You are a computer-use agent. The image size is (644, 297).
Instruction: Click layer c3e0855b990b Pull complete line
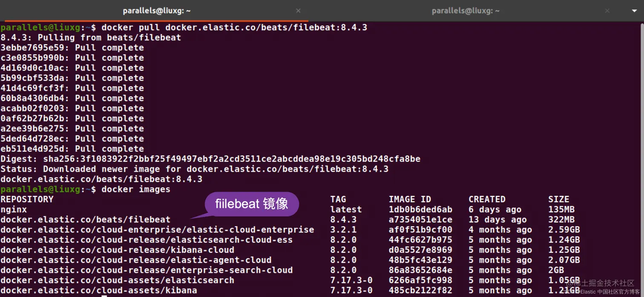(x=72, y=58)
